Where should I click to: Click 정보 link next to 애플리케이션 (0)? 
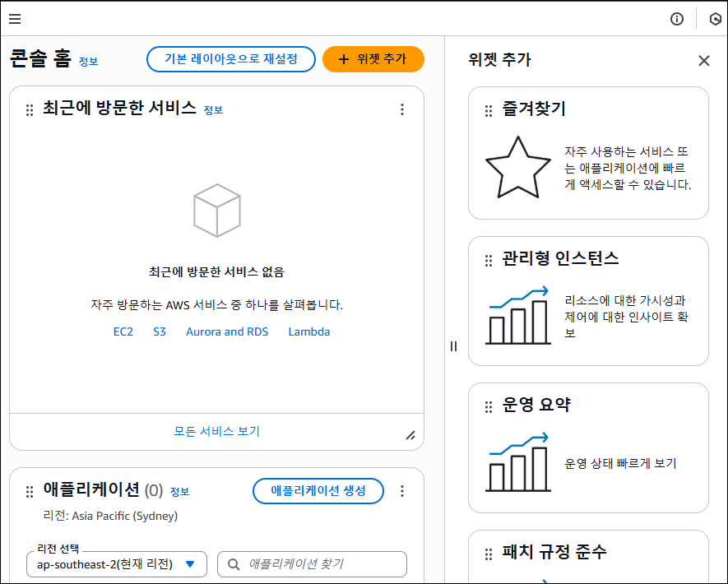point(179,492)
